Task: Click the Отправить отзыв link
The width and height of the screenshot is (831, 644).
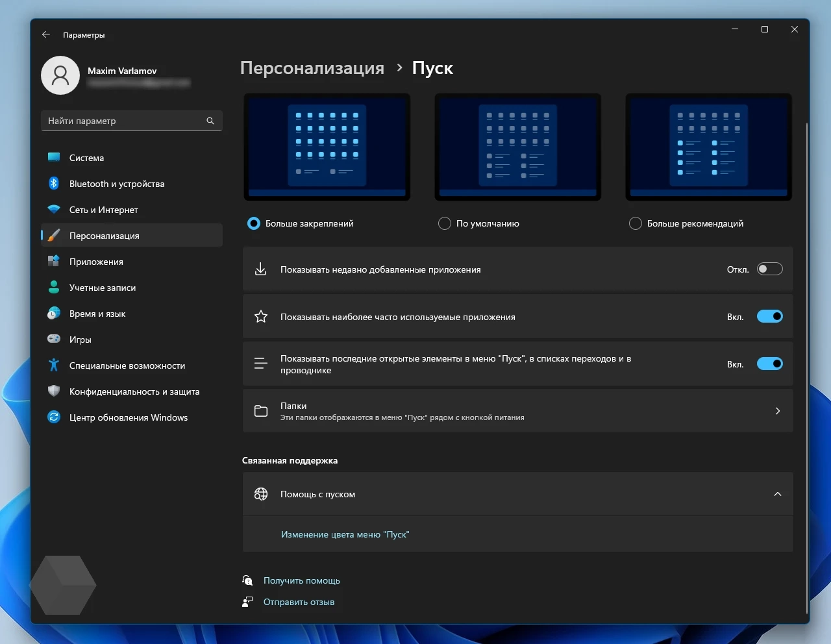Action: pyautogui.click(x=299, y=602)
